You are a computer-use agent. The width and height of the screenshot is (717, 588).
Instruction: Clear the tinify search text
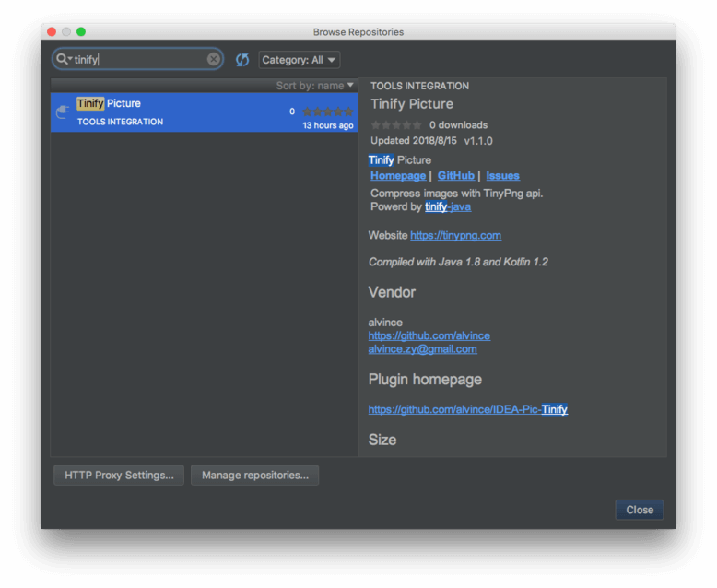[213, 59]
